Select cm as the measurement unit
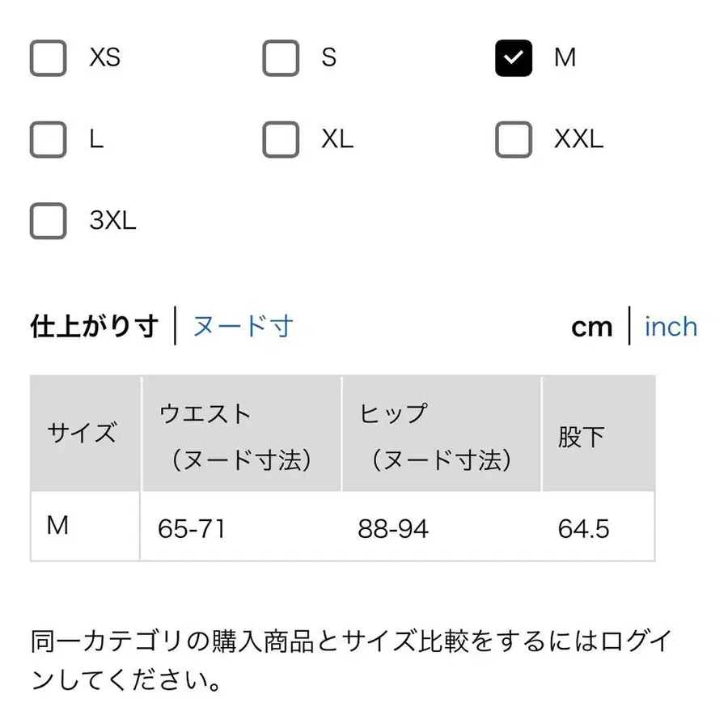 point(593,326)
